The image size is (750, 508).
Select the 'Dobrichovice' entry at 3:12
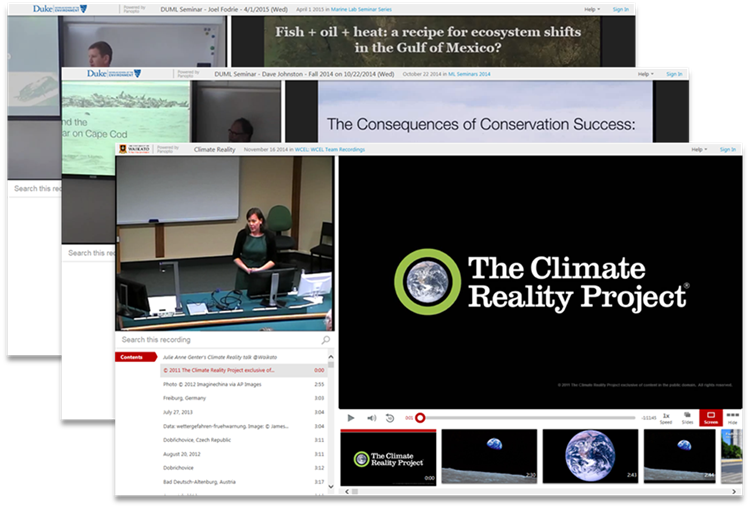pyautogui.click(x=243, y=468)
